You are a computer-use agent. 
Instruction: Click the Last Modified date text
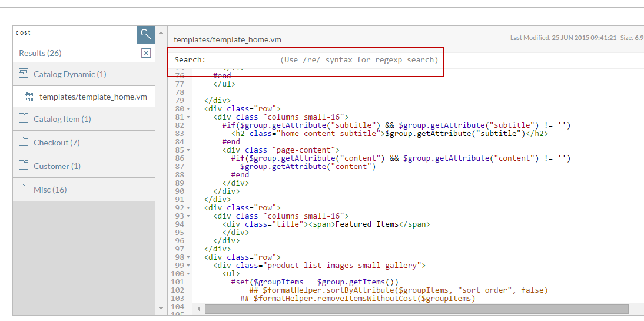[x=563, y=38]
